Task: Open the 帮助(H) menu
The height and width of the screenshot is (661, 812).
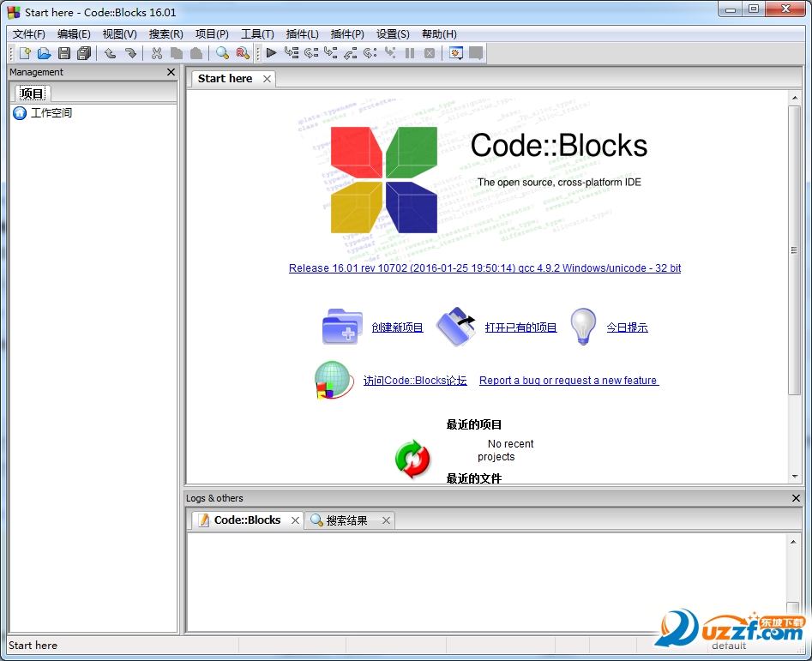Action: pos(439,34)
